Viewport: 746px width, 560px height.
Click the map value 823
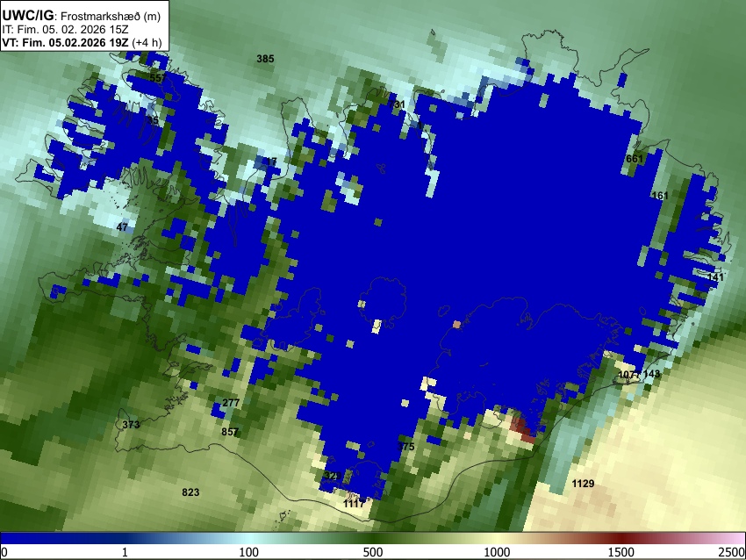click(190, 492)
